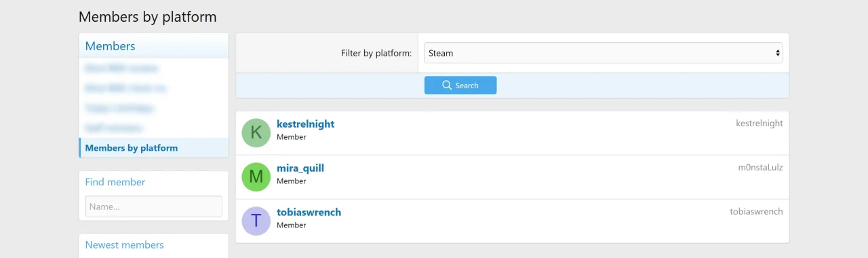Click the m0nstaLulz Steam username

click(760, 168)
